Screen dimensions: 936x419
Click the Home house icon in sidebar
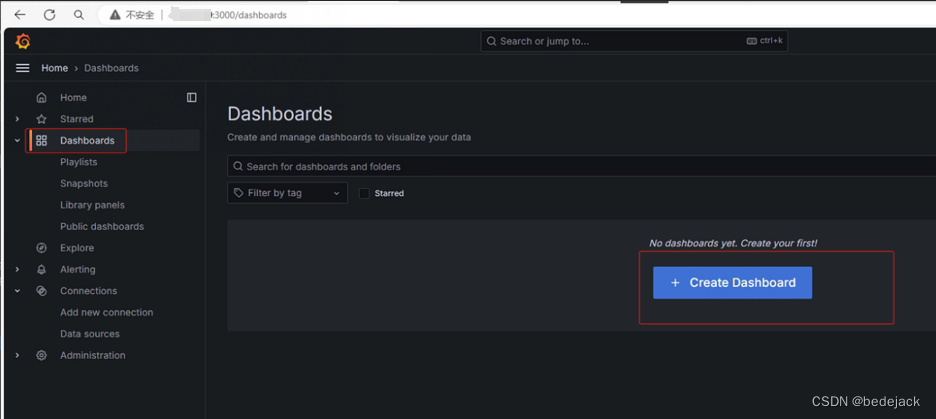click(x=41, y=97)
